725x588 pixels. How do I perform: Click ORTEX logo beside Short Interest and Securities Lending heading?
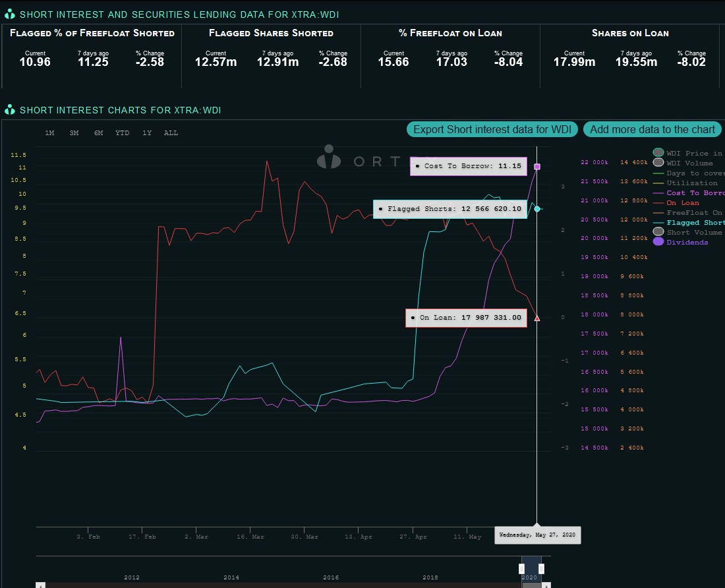click(x=10, y=15)
